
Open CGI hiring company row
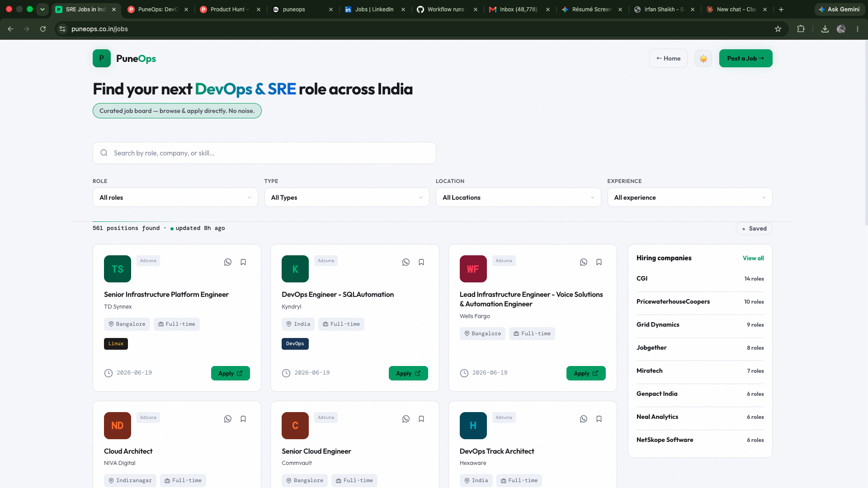pyautogui.click(x=700, y=278)
